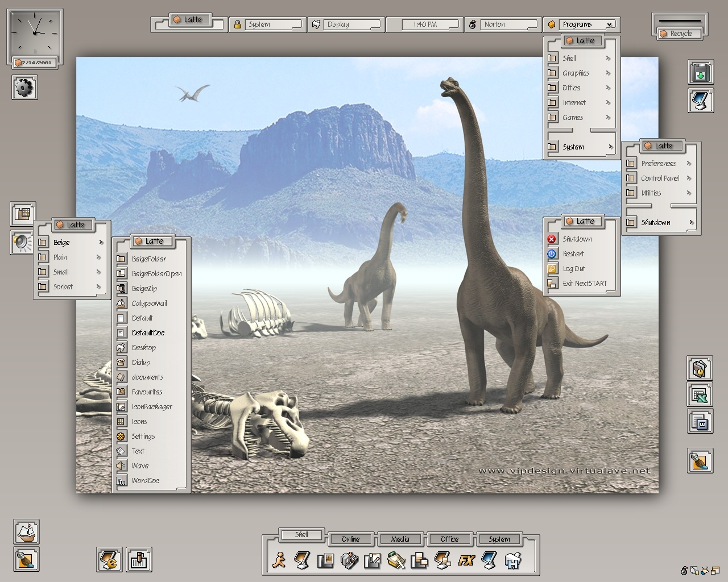This screenshot has width=728, height=582.
Task: Click the 1:40 PM time display
Action: [424, 24]
